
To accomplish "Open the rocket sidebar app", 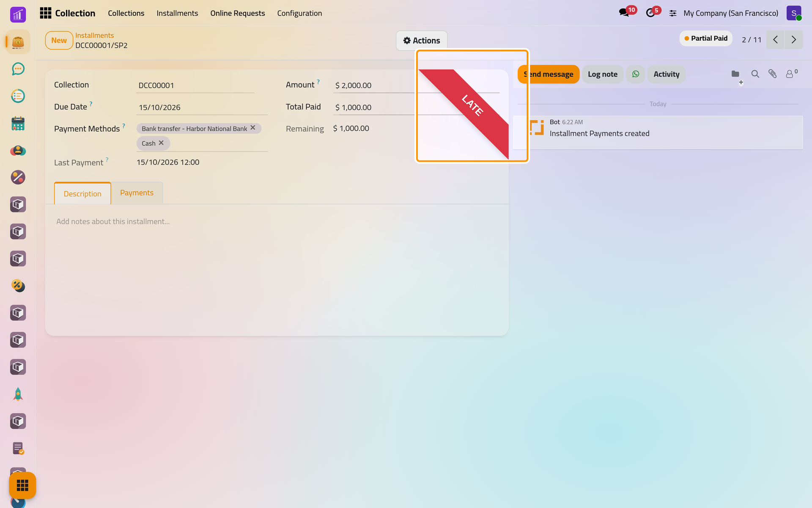I will [18, 394].
